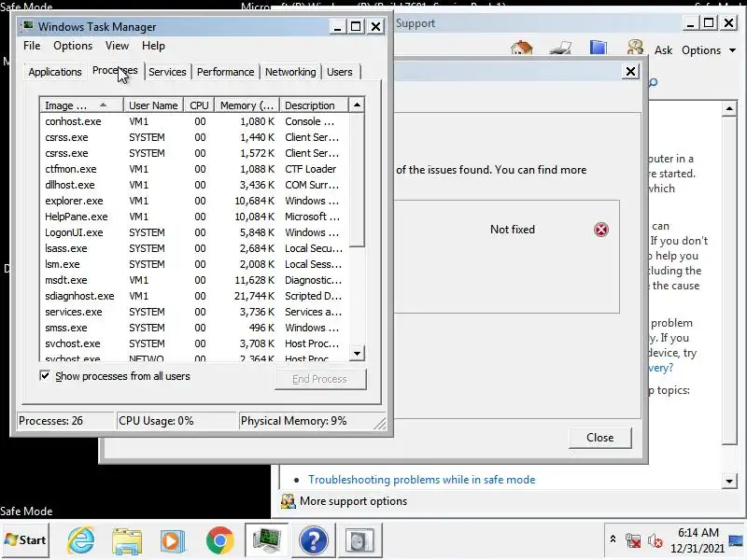This screenshot has height=560, width=747.
Task: Open Troubleshooting problems while in safe mode link
Action: pyautogui.click(x=422, y=480)
